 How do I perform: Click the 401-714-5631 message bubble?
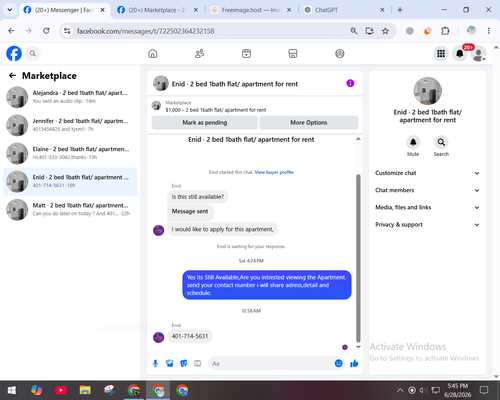click(x=190, y=336)
